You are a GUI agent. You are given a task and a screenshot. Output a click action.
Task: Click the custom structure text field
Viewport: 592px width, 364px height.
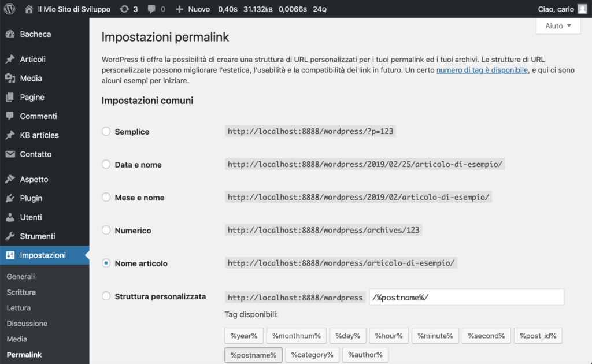[467, 297]
